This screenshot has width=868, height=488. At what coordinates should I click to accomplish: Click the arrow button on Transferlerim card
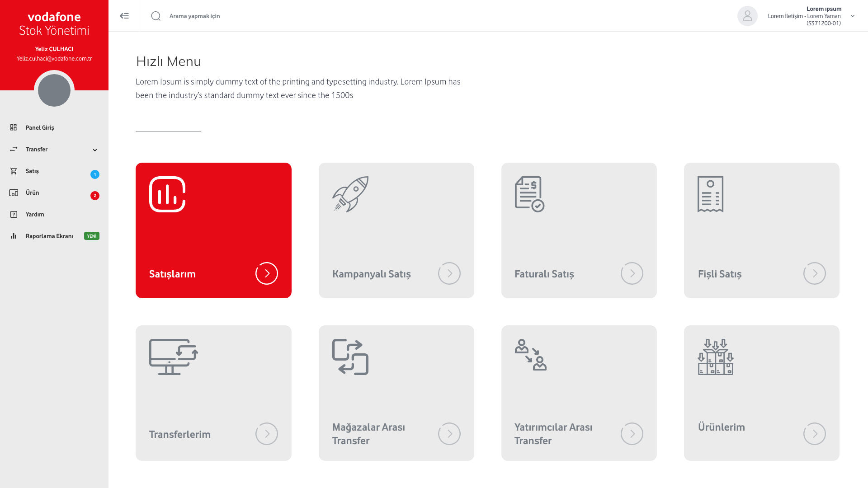point(267,434)
